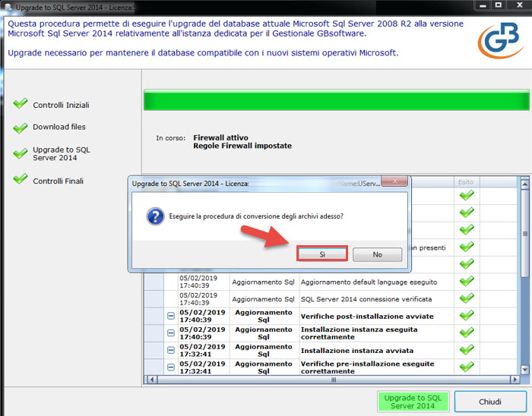Click result checkmark for Verifiche post-installazione avviate

tap(467, 315)
